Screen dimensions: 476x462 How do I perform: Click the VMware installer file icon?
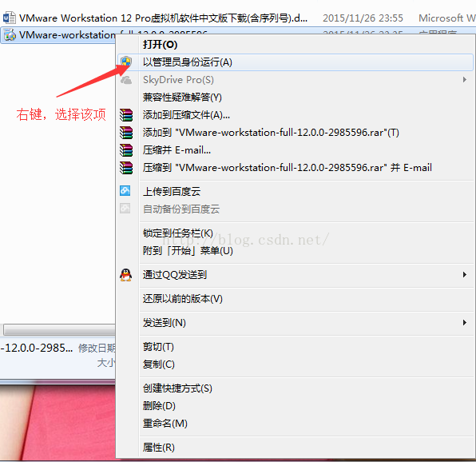pyautogui.click(x=10, y=35)
